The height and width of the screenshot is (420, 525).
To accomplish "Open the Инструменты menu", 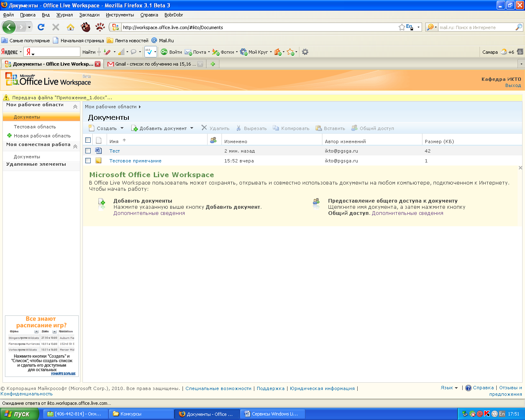I will click(x=120, y=15).
